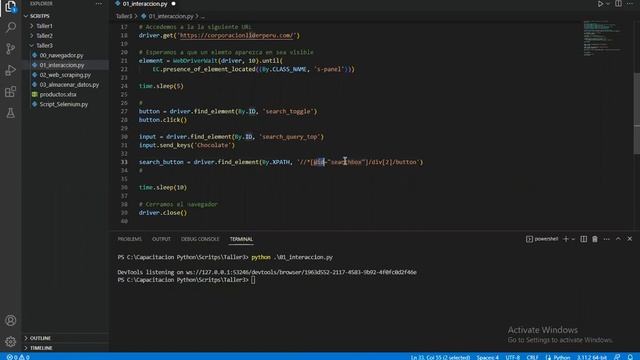Switch to the DEBUG CONSOLE tab
640x360 pixels.
click(x=200, y=239)
